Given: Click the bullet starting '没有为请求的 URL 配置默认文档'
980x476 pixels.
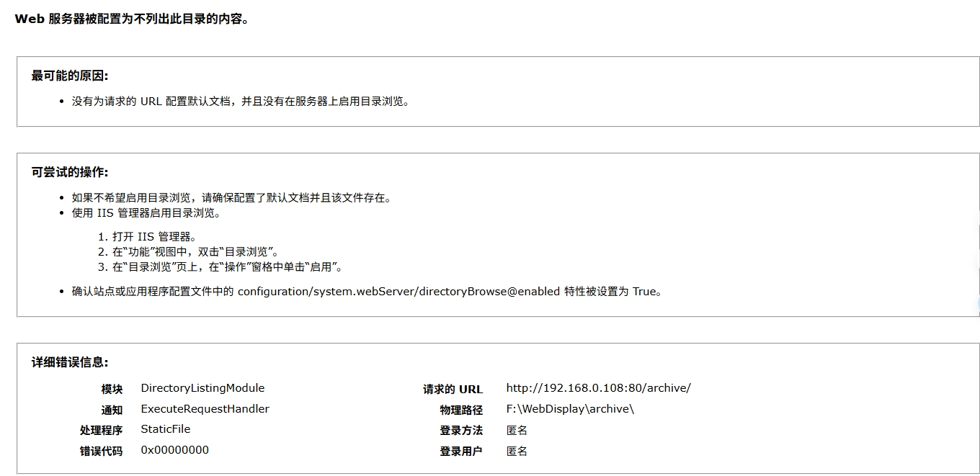Looking at the screenshot, I should pos(241,102).
